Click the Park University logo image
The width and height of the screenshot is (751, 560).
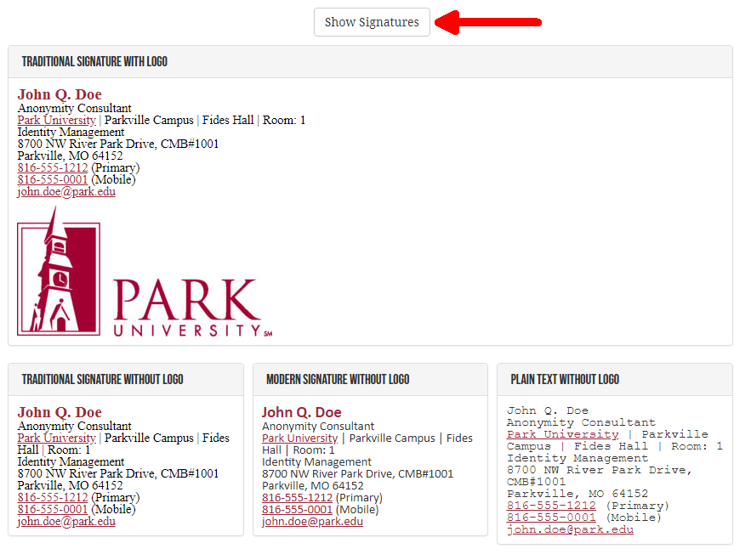tap(145, 272)
